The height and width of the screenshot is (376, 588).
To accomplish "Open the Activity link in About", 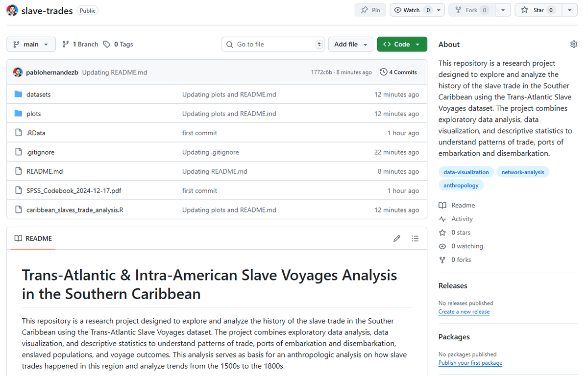I will click(x=462, y=219).
